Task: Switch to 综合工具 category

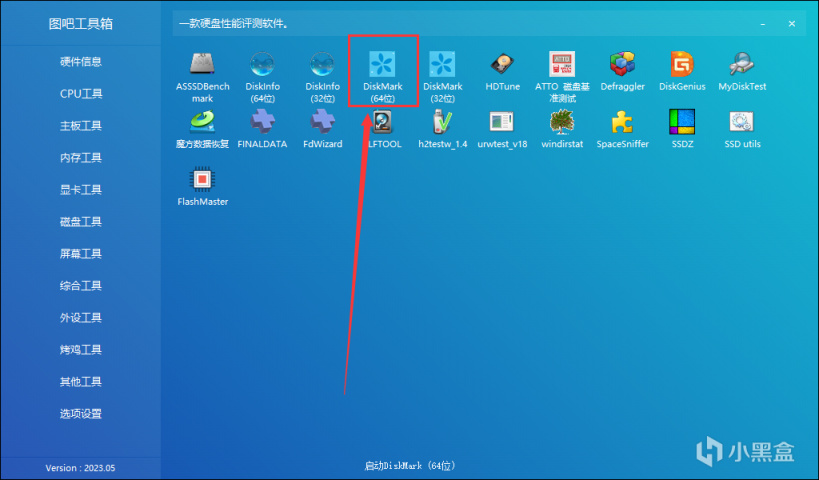Action: point(80,286)
